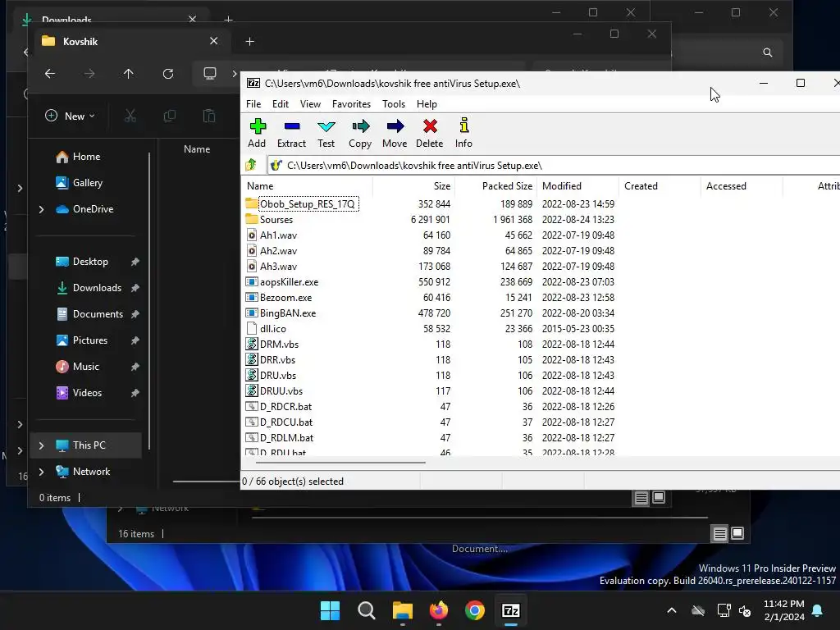
Task: Close the Kovshik tab
Action: click(x=214, y=41)
